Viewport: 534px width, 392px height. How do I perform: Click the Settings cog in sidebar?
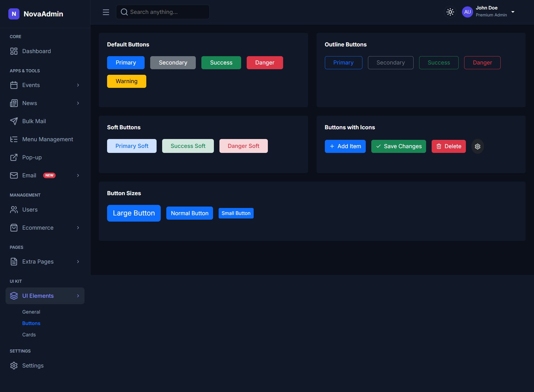tap(14, 366)
